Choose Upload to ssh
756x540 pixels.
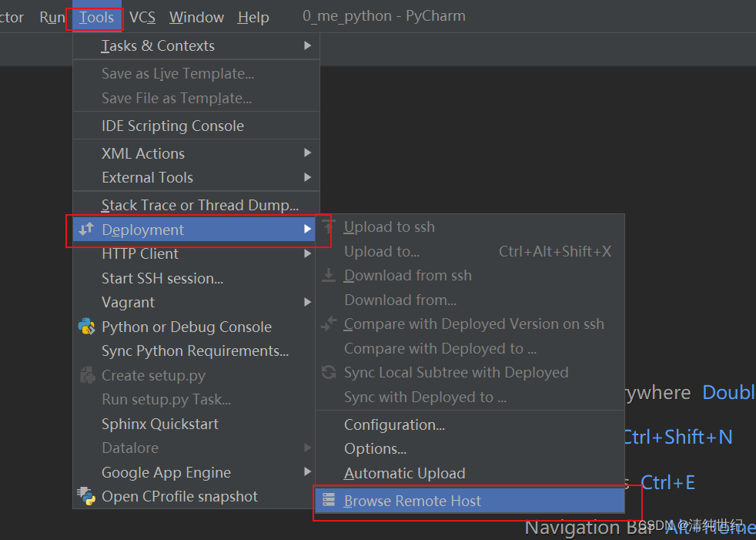[x=470, y=226]
